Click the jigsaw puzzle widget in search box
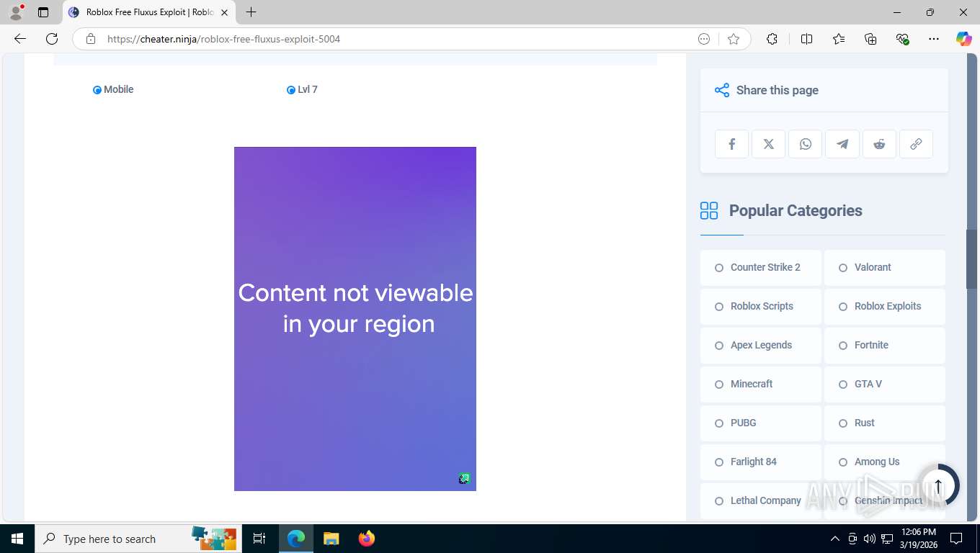This screenshot has height=553, width=980. 214,539
